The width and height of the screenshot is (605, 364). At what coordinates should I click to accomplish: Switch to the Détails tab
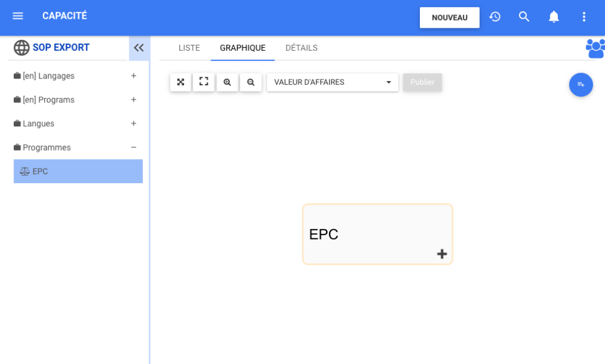pos(301,48)
